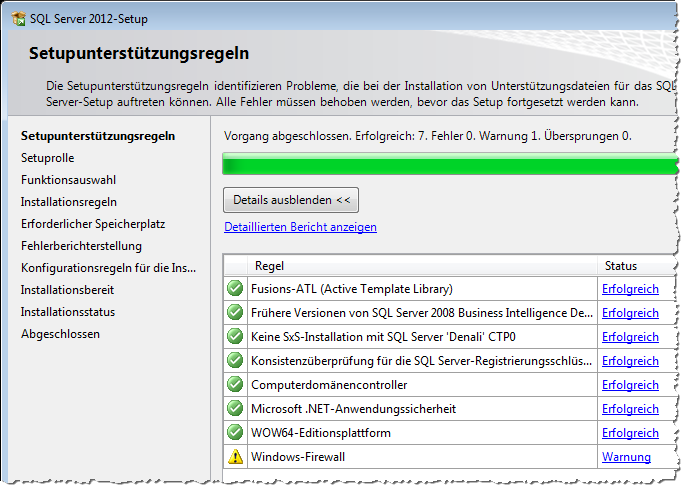Click green check icon beside Frühere Versionen rule
Image resolution: width=685 pixels, height=489 pixels.
[236, 313]
